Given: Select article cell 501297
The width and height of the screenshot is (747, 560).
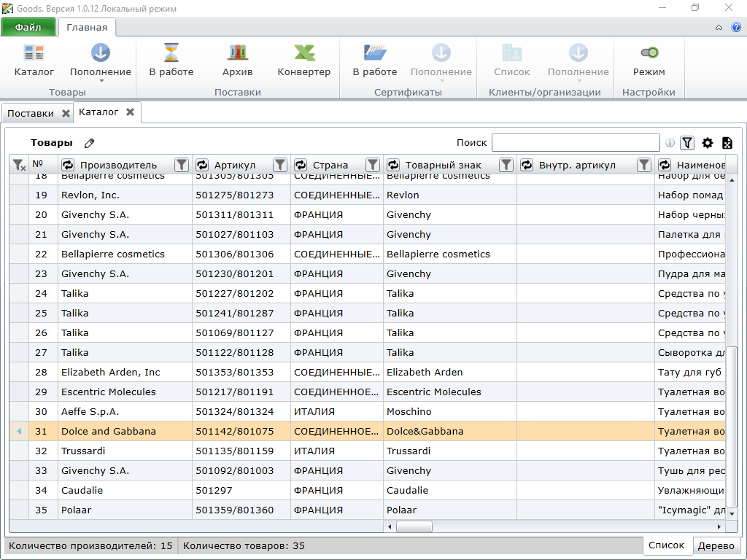Looking at the screenshot, I should pos(241,490).
